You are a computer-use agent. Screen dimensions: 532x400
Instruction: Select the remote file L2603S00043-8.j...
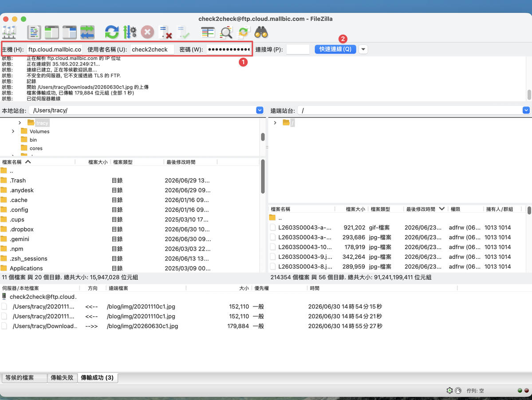point(397,267)
